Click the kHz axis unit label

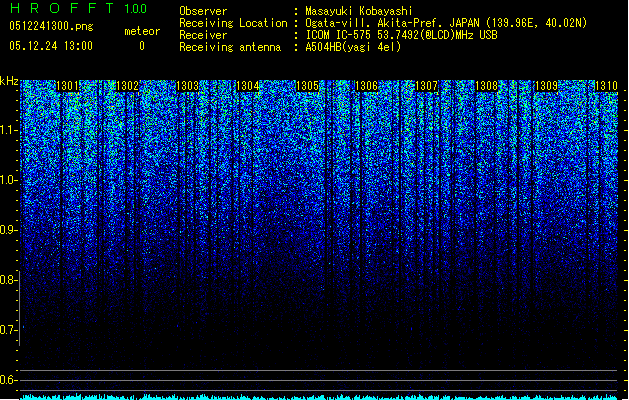9,81
